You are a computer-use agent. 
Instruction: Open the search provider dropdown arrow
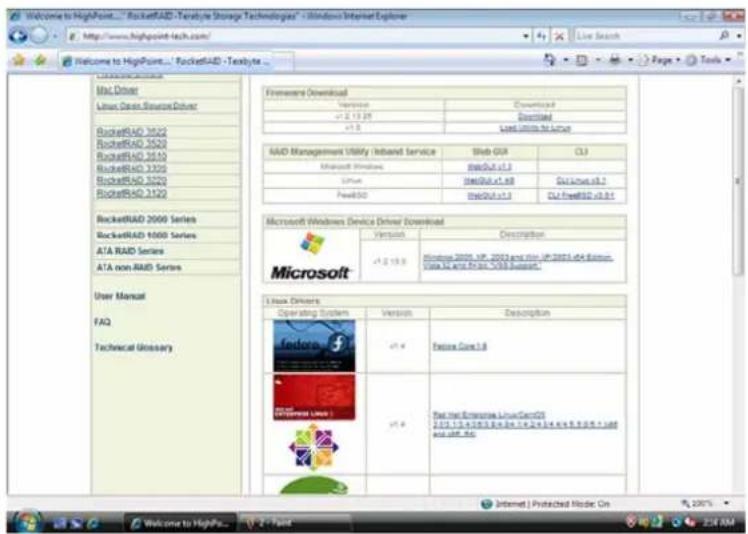(x=738, y=35)
